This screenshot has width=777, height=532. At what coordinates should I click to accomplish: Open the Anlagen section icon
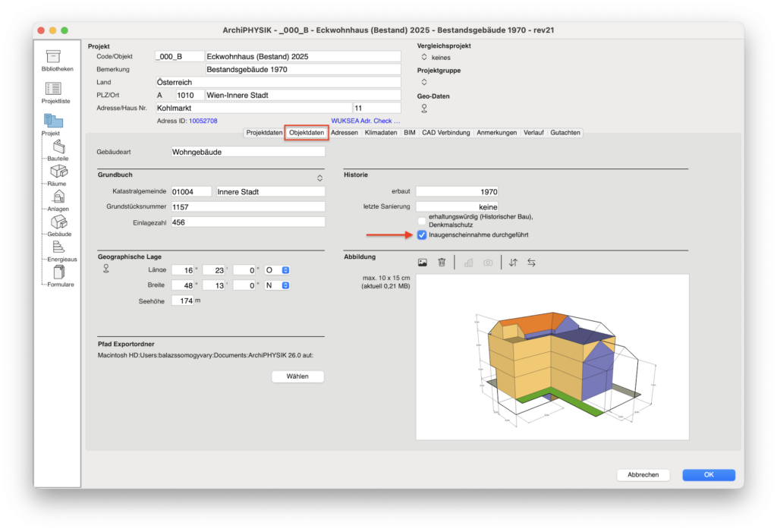(x=59, y=197)
